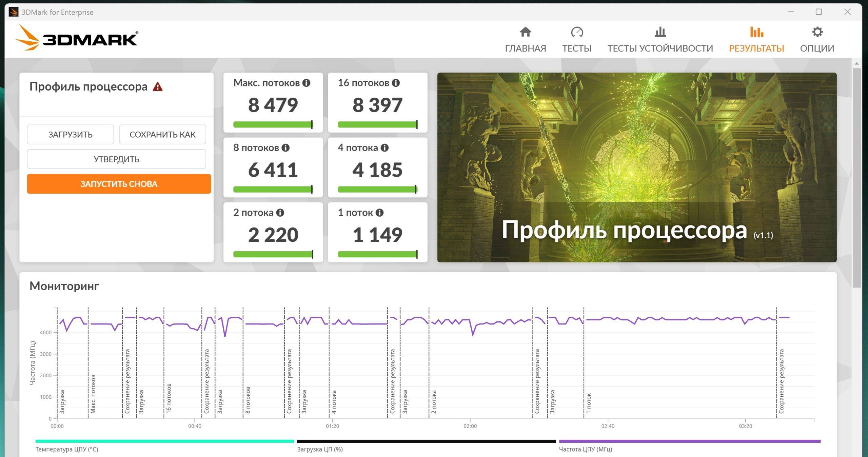Viewport: 868px width, 457px height.
Task: Click the red warning triangle beside Профиль процессора
Action: 158,87
